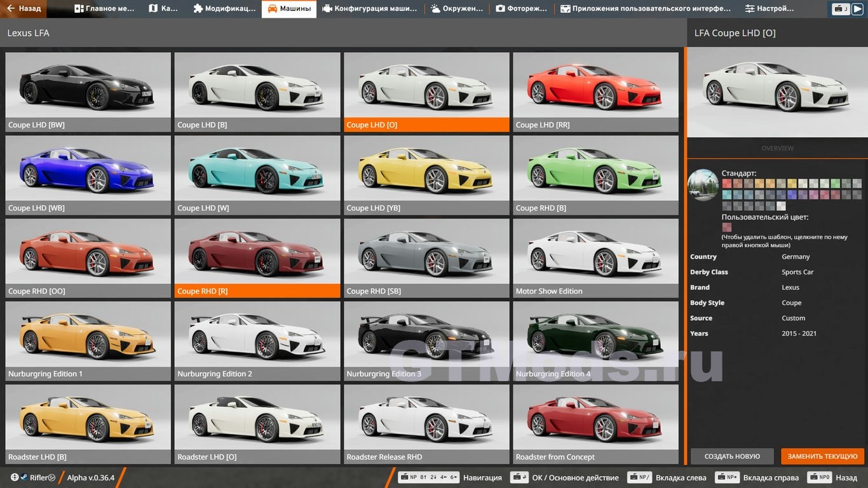This screenshot has width=868, height=488.
Task: Click the controller J icon in top bar
Action: click(841, 9)
